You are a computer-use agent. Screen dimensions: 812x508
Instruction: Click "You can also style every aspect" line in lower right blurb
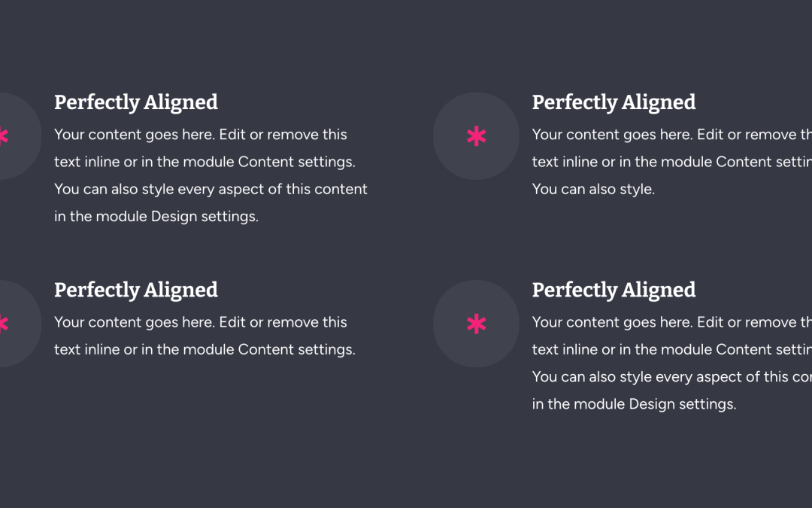tap(672, 377)
